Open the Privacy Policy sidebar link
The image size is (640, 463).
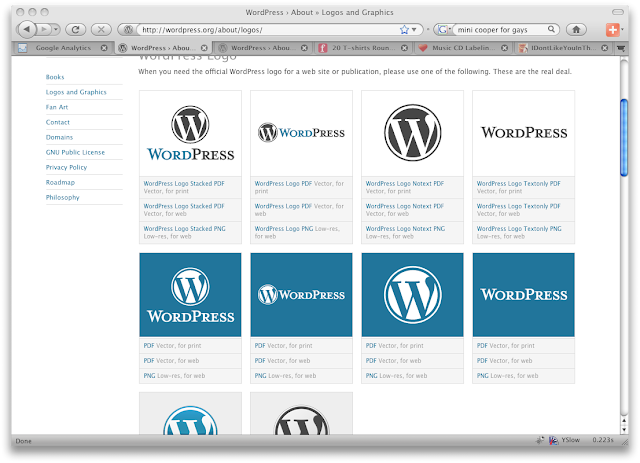[x=66, y=167]
